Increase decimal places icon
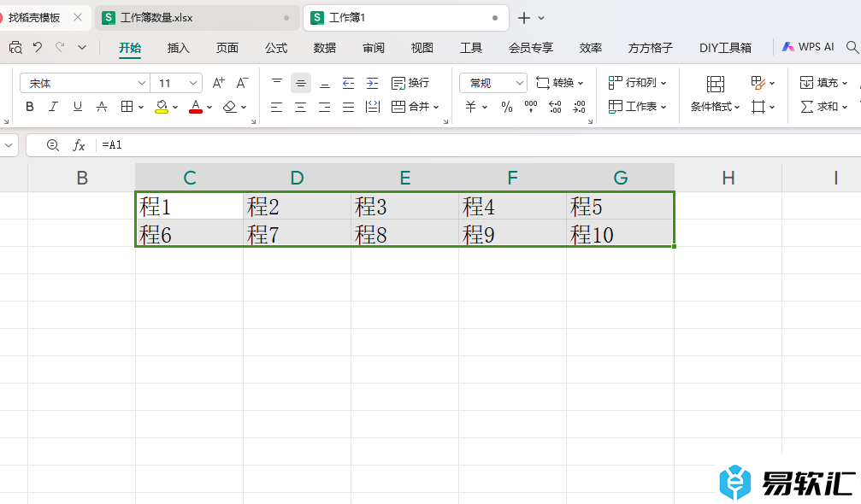 click(x=555, y=107)
